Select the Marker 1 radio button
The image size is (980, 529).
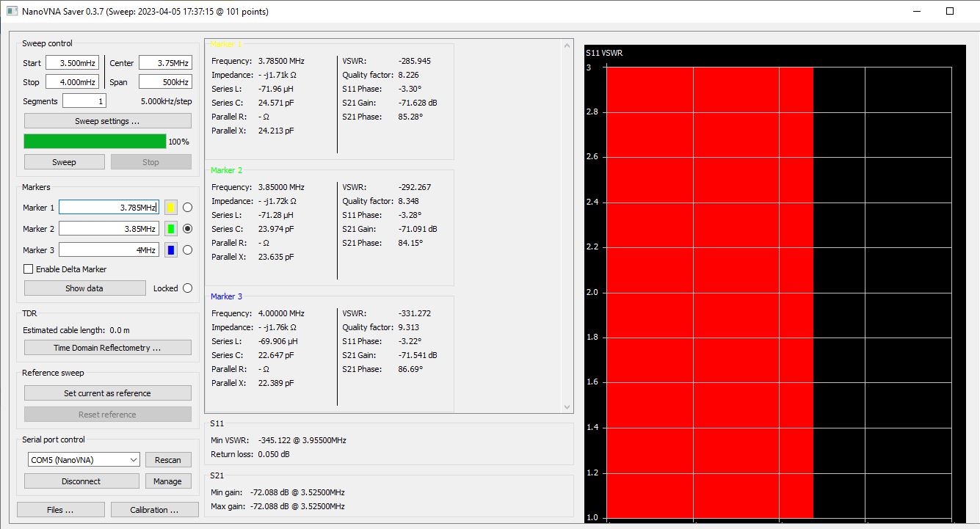pos(187,208)
